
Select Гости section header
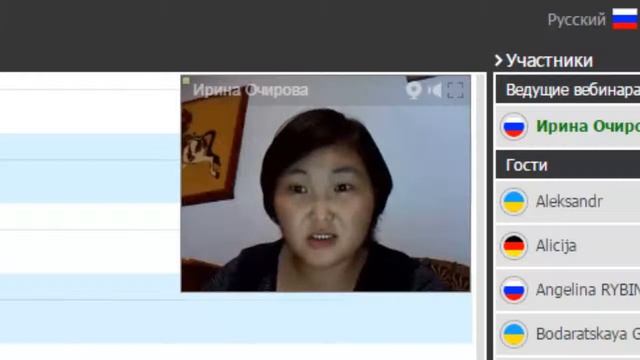coord(568,165)
